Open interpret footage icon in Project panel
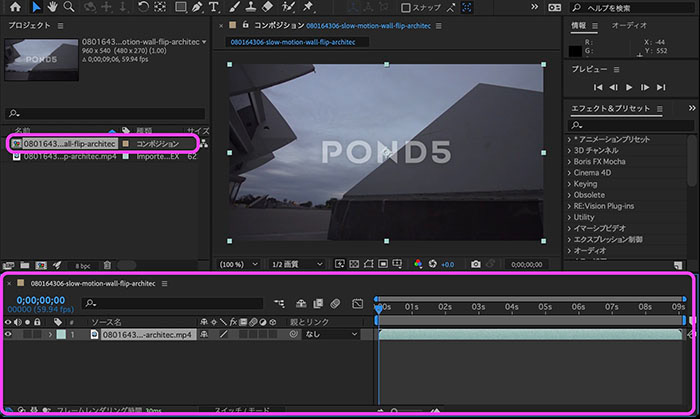 pos(8,265)
